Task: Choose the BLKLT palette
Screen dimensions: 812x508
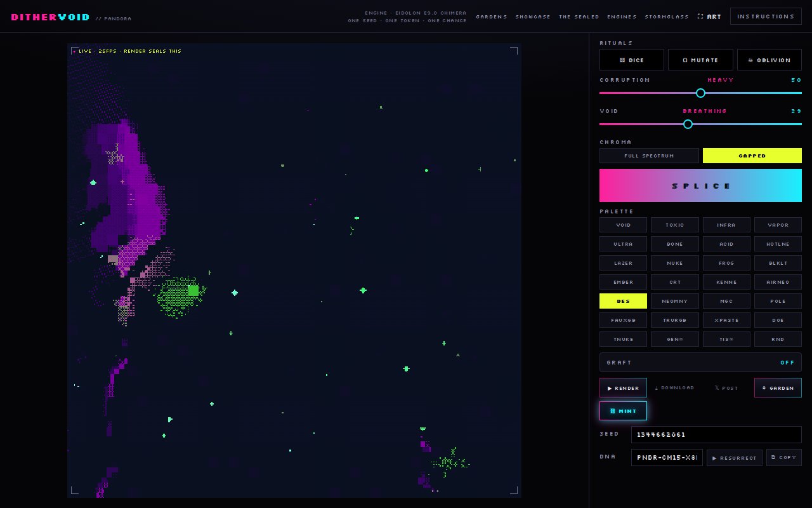Action: tap(778, 263)
